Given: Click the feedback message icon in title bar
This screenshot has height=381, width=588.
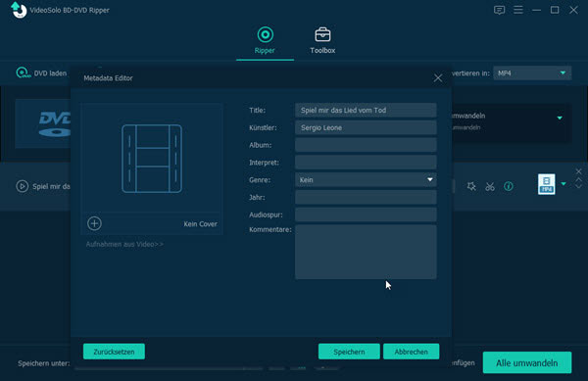Looking at the screenshot, I should [x=499, y=10].
